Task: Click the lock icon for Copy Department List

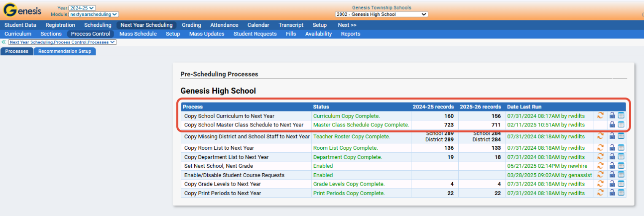Action: pyautogui.click(x=612, y=157)
